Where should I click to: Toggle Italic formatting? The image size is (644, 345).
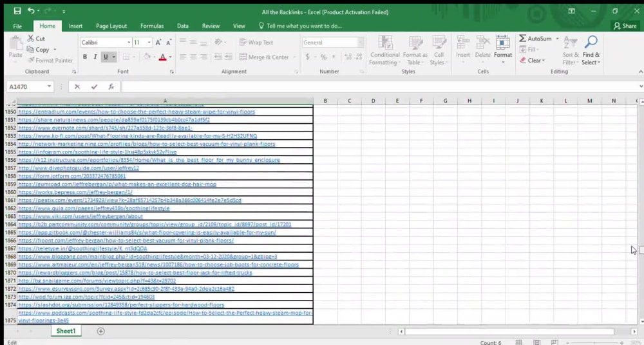[95, 57]
